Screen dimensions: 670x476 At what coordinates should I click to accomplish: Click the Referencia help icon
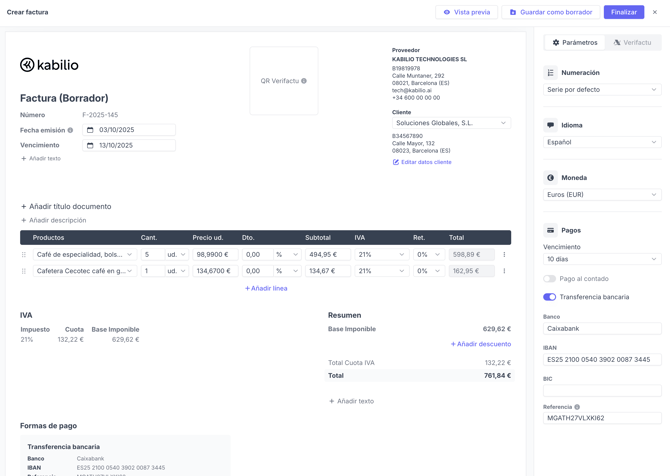(577, 407)
